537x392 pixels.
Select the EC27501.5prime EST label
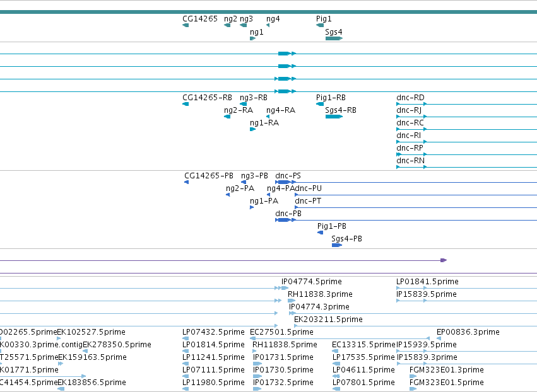pyautogui.click(x=282, y=333)
